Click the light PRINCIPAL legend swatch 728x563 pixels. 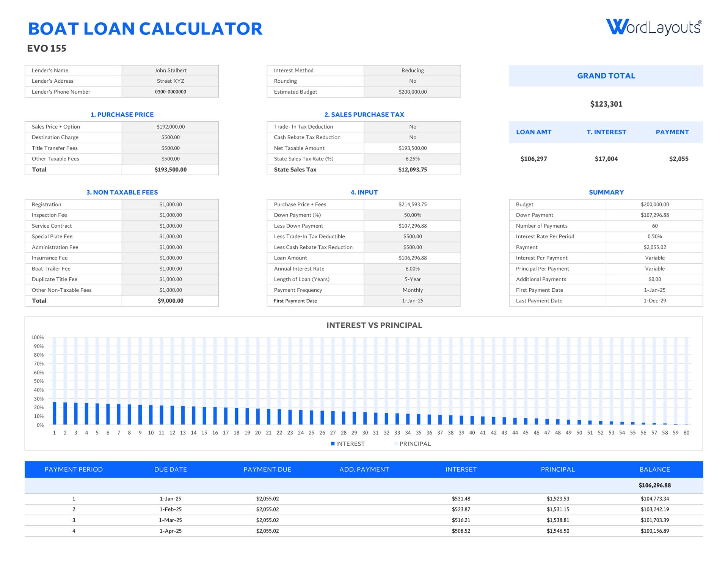point(396,443)
